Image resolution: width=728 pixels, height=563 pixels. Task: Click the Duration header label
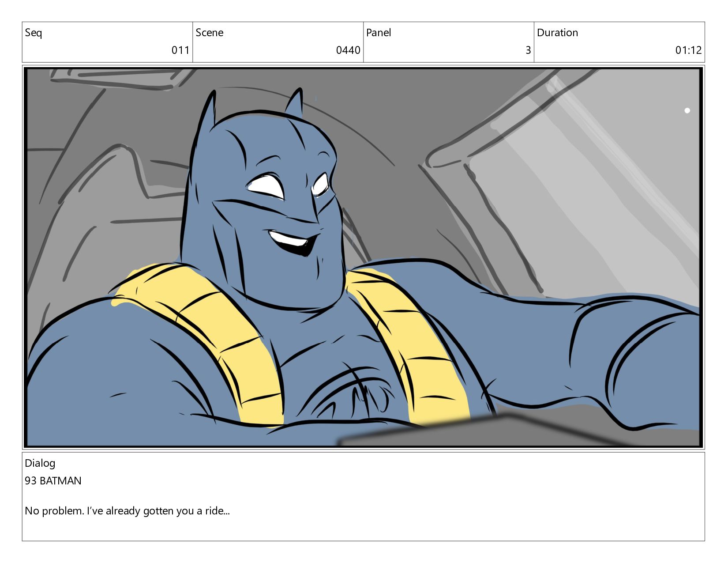[557, 33]
